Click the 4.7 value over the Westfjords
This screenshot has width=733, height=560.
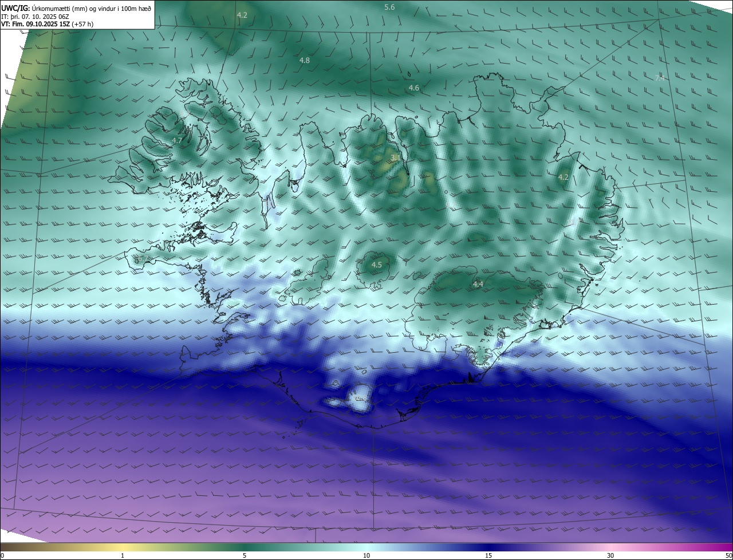coord(177,140)
